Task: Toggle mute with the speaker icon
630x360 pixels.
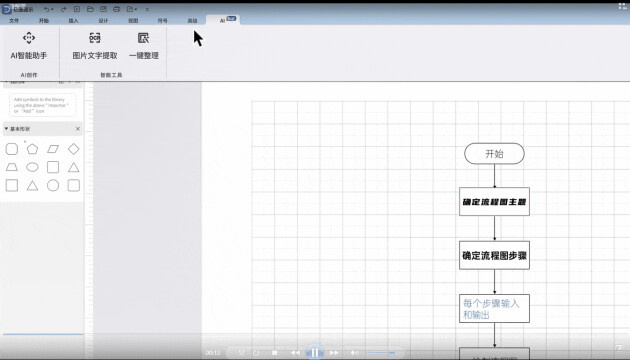Action: click(x=354, y=353)
